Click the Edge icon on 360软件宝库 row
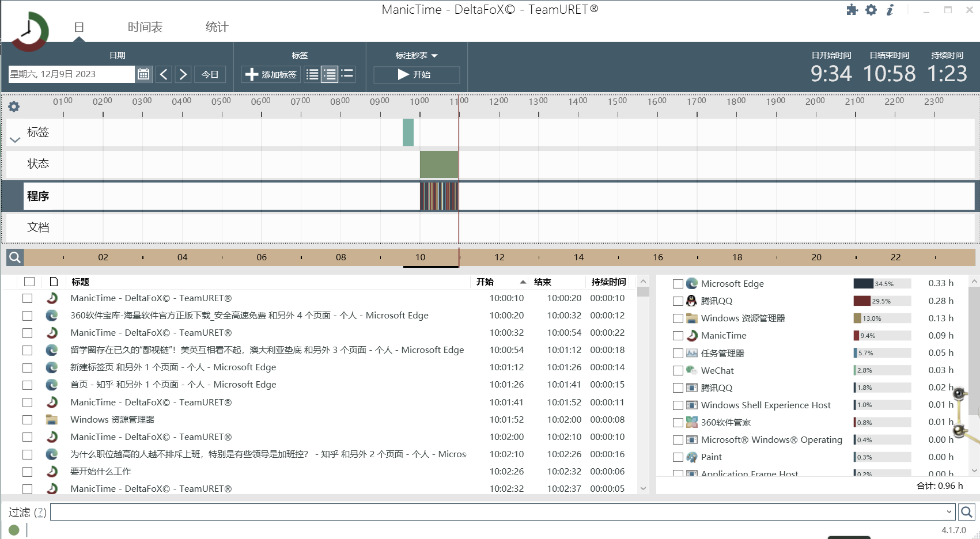 click(52, 316)
